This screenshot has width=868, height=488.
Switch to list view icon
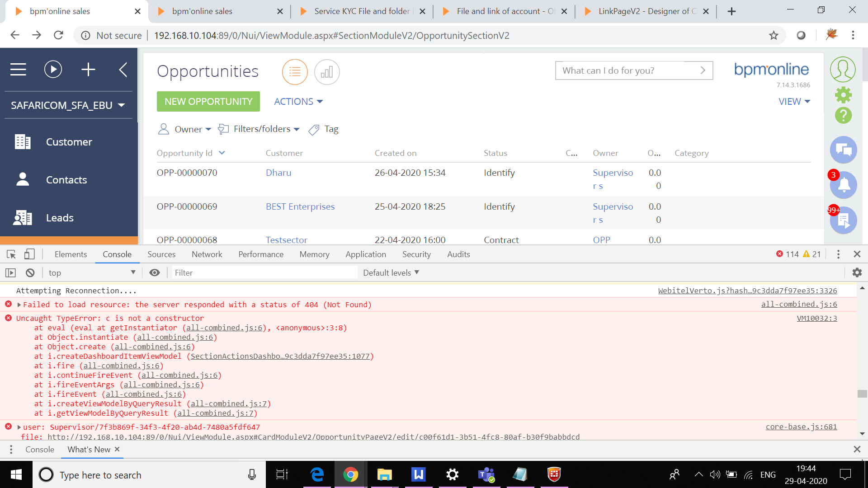(295, 72)
